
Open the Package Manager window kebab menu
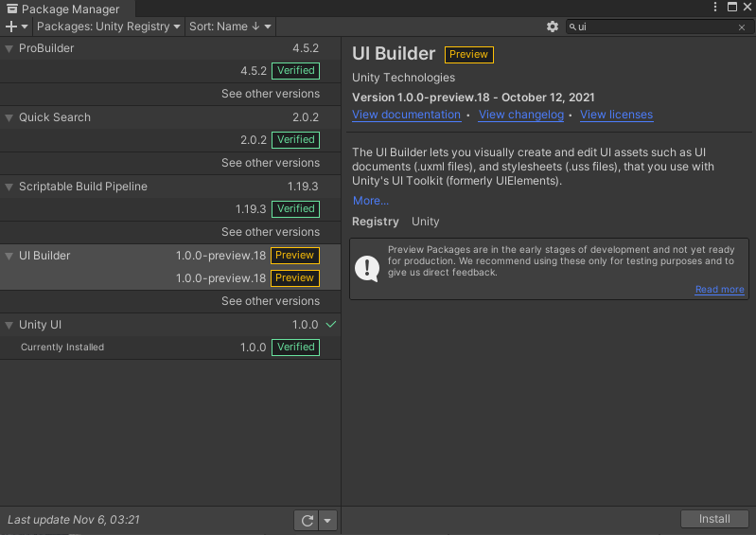tap(715, 7)
